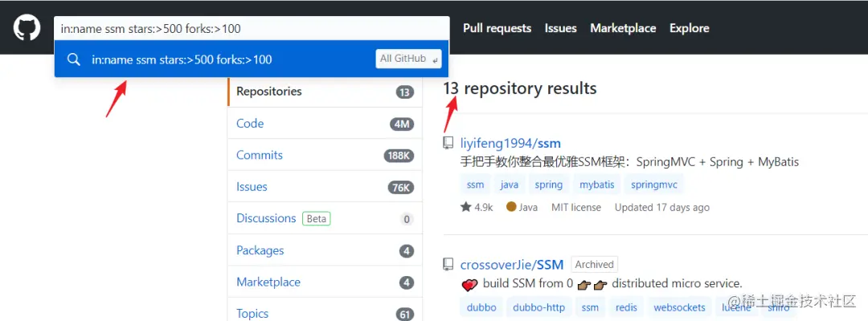Select the Code filter with 4M results
This screenshot has height=321, width=868.
pyautogui.click(x=325, y=124)
